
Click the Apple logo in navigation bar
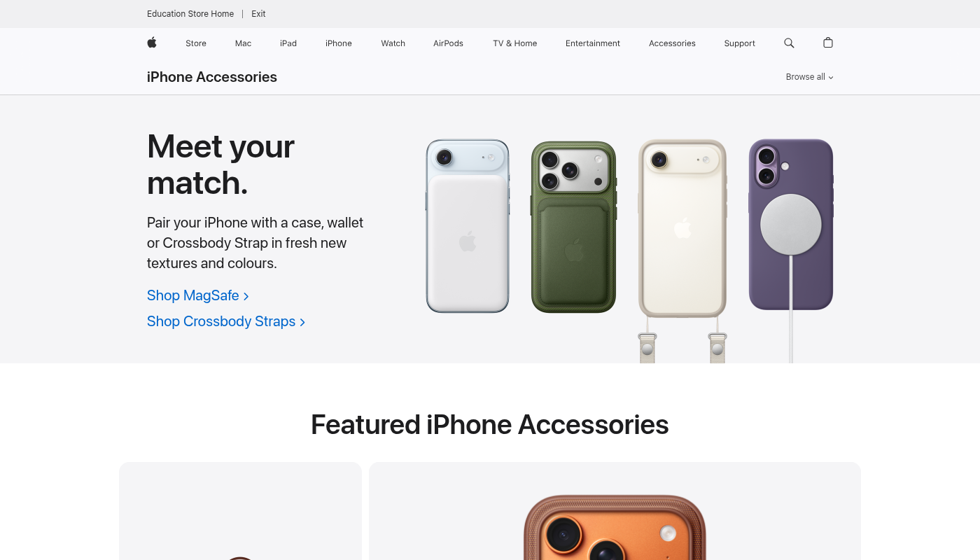(x=152, y=43)
